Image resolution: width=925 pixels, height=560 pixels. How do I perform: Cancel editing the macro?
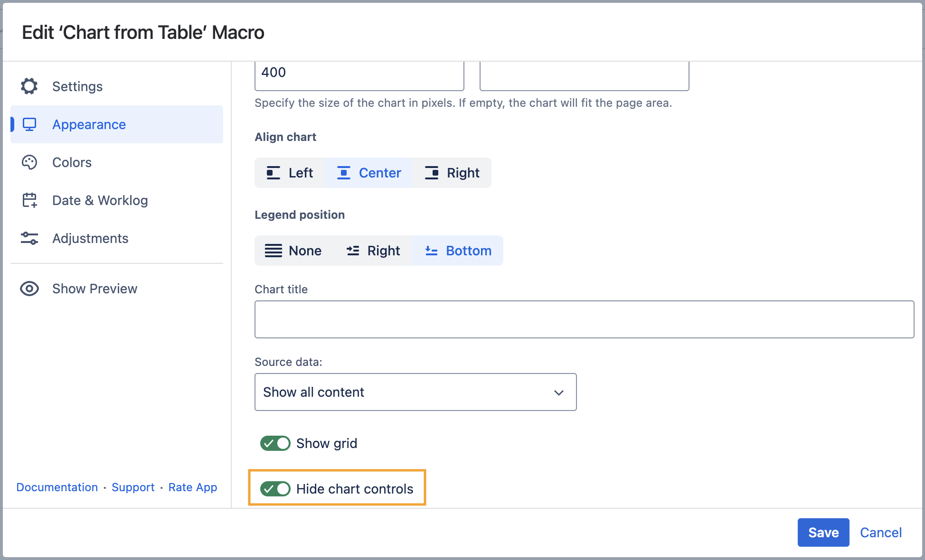pyautogui.click(x=880, y=532)
